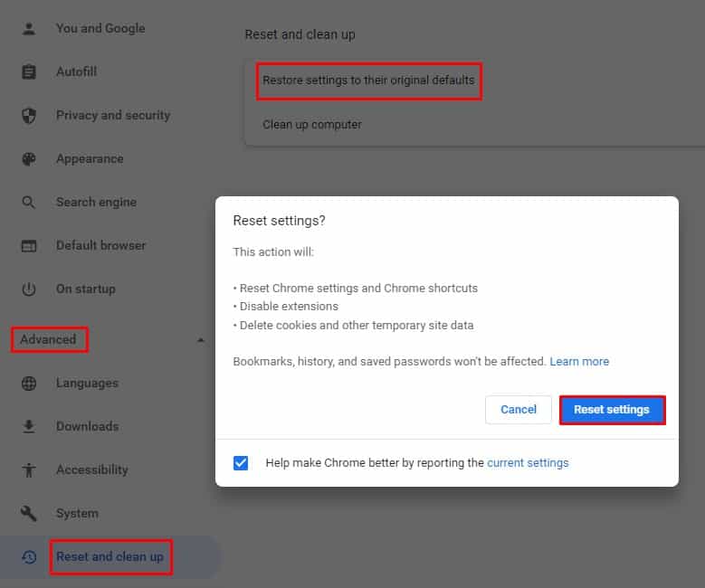The height and width of the screenshot is (588, 705).
Task: Click the 'This action will:' text
Action: 273,251
